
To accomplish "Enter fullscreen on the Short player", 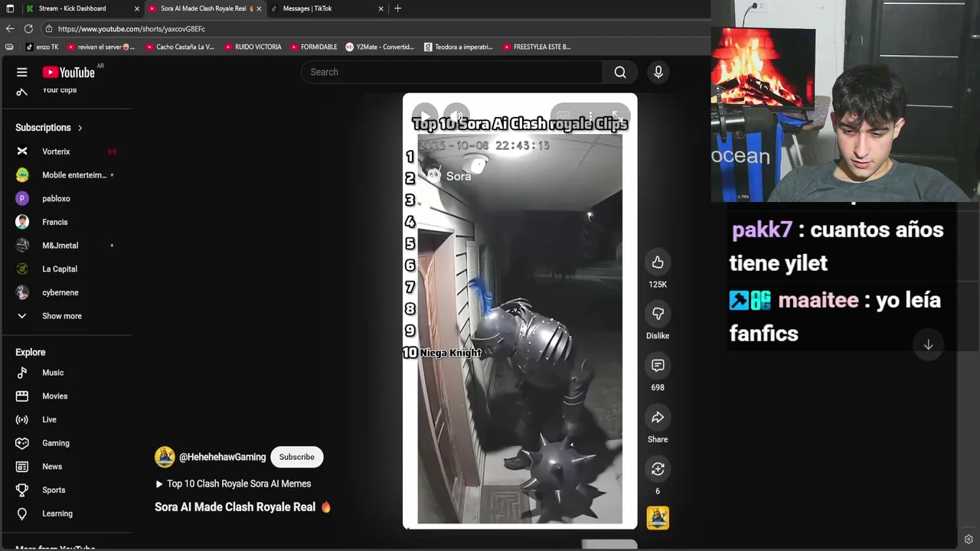I will point(616,116).
